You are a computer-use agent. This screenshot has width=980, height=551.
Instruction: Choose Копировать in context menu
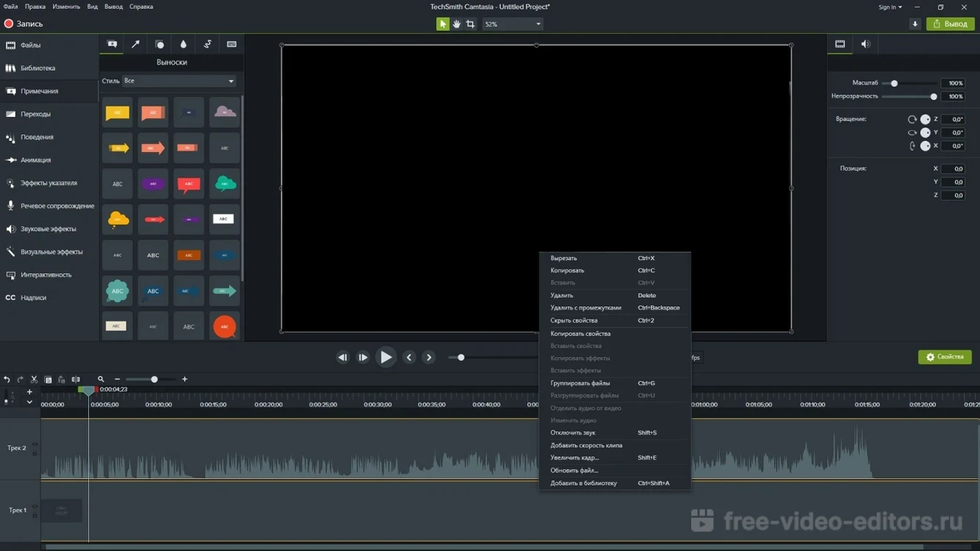(615, 270)
